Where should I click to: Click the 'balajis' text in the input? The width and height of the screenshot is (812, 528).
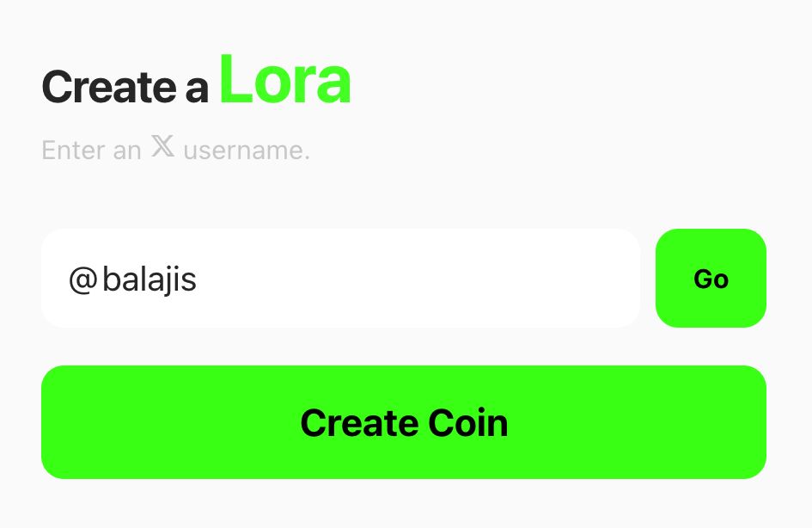[x=150, y=279]
